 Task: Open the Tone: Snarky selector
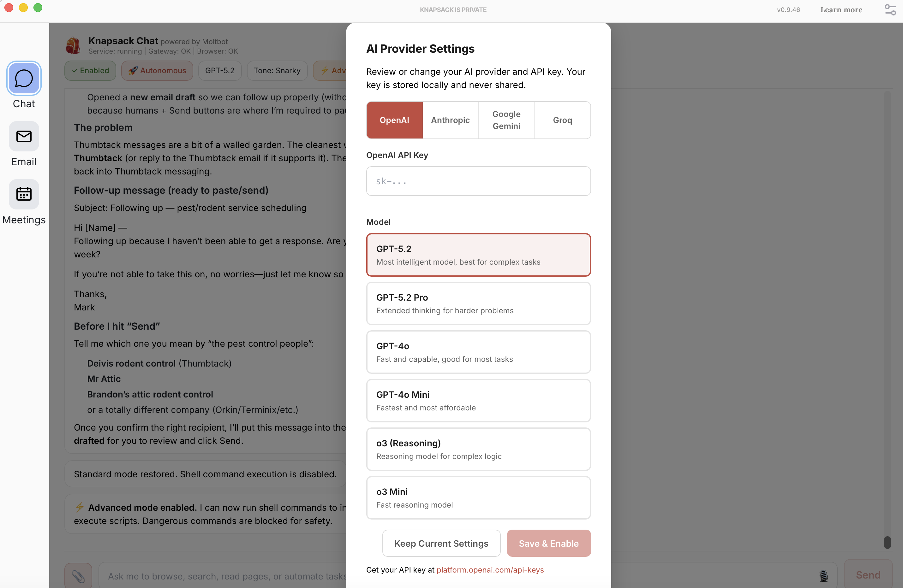click(x=277, y=71)
